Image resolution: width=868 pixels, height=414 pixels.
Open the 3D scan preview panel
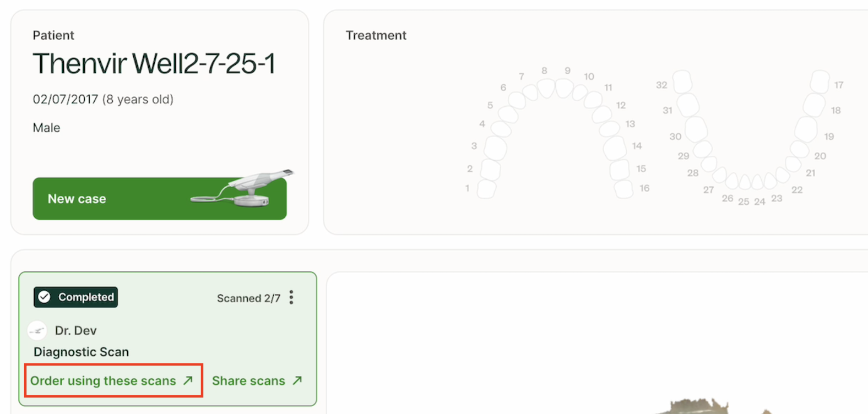point(598,343)
